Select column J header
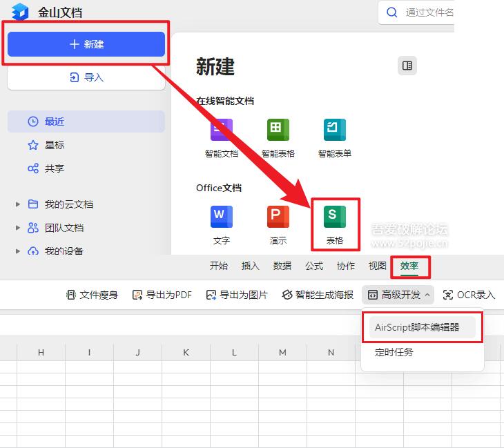Image resolution: width=504 pixels, height=448 pixels. tap(137, 352)
